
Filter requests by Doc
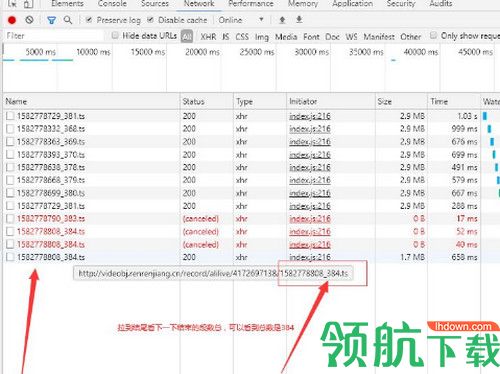pyautogui.click(x=332, y=37)
